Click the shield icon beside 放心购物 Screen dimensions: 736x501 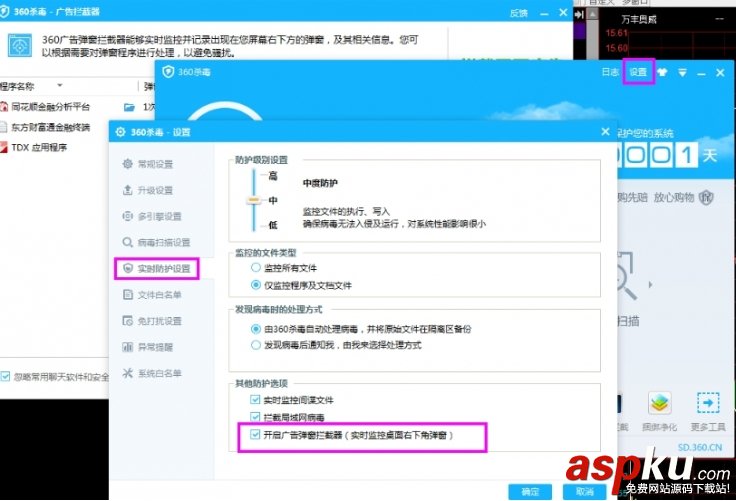pyautogui.click(x=706, y=197)
